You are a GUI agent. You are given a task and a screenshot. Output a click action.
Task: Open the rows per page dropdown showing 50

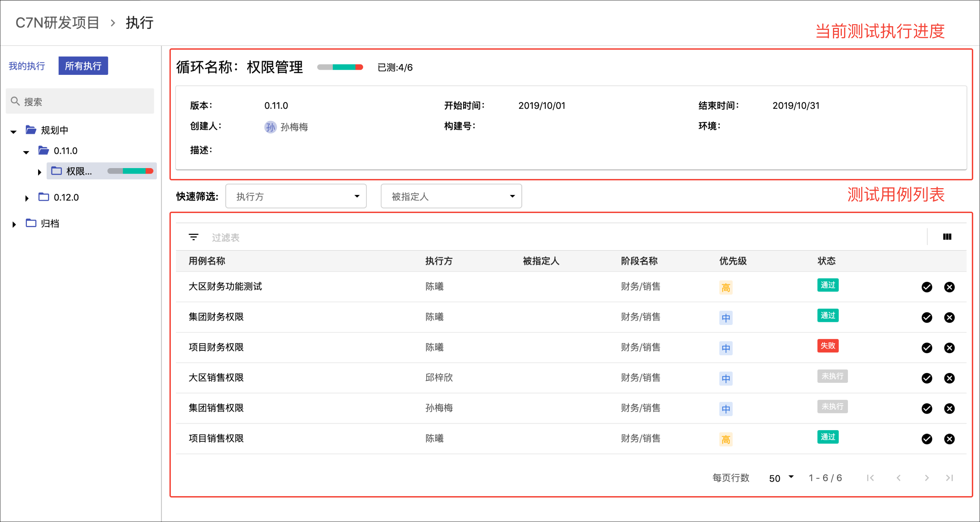pos(781,478)
